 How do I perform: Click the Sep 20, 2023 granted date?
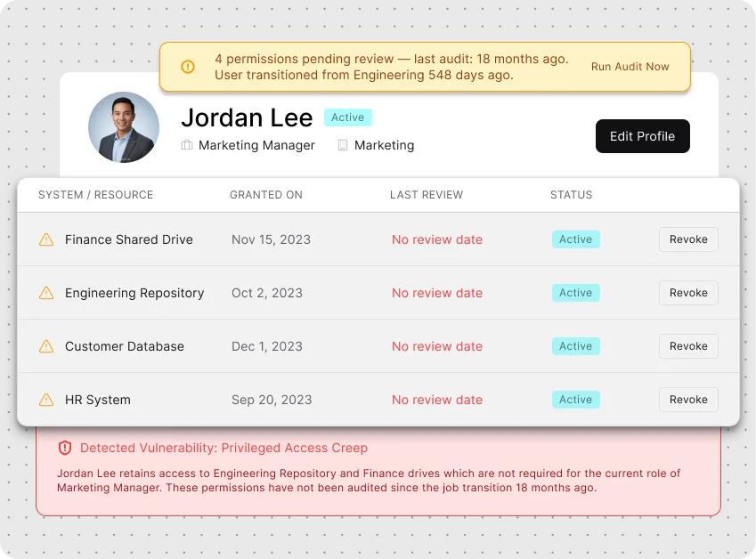click(272, 400)
